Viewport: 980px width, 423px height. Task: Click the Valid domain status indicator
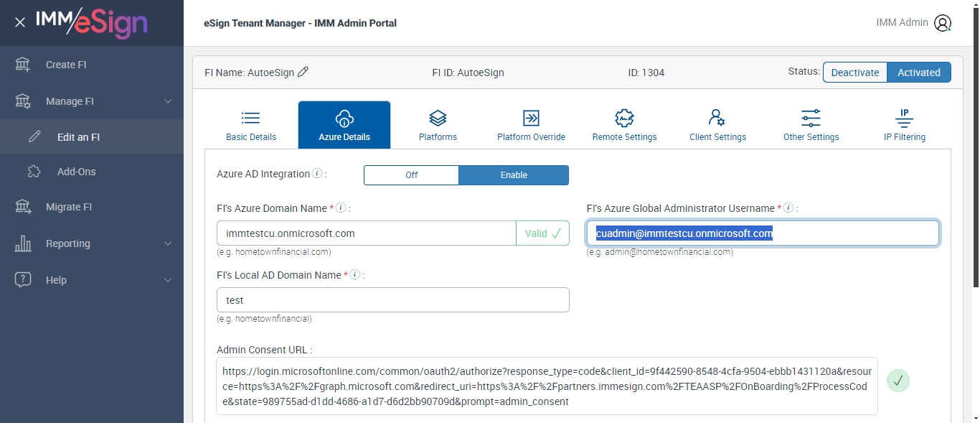pyautogui.click(x=542, y=233)
